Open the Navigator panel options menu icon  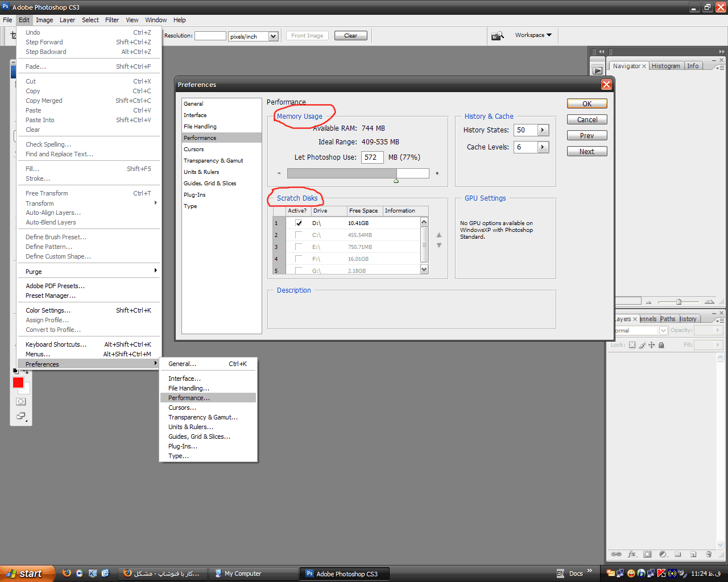tap(720, 67)
